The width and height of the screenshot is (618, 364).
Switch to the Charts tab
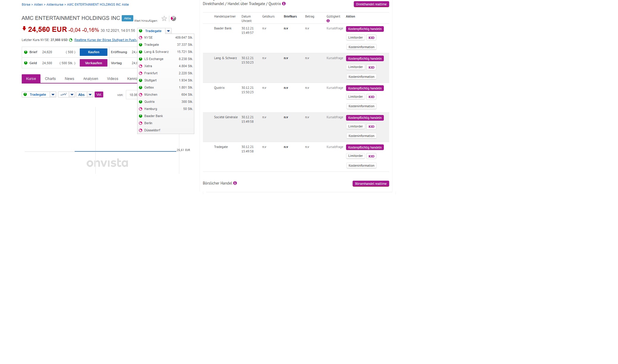pyautogui.click(x=50, y=78)
